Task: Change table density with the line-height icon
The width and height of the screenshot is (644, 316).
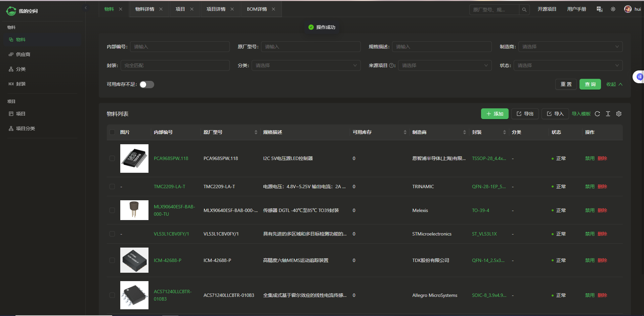Action: point(608,114)
